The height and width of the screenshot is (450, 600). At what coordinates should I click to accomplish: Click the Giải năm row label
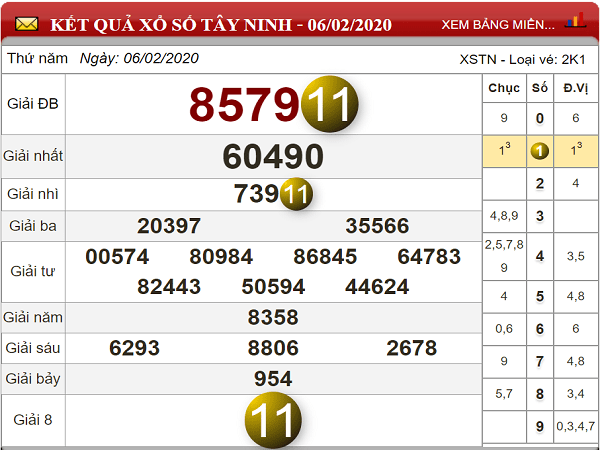point(33,317)
